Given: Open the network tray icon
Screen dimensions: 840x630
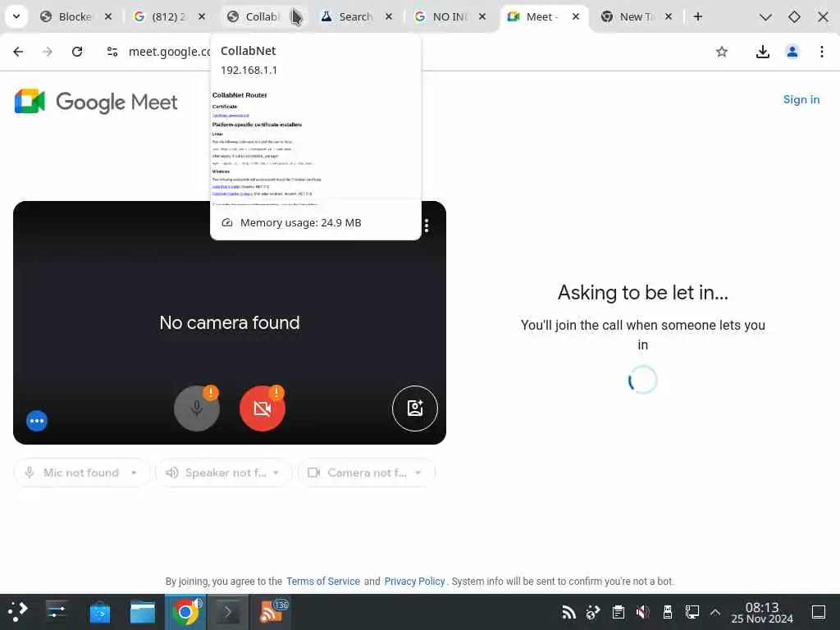Looking at the screenshot, I should 692,612.
